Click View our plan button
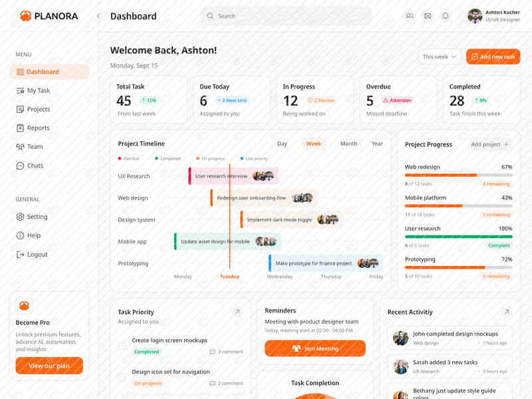This screenshot has height=399, width=532. tap(49, 366)
